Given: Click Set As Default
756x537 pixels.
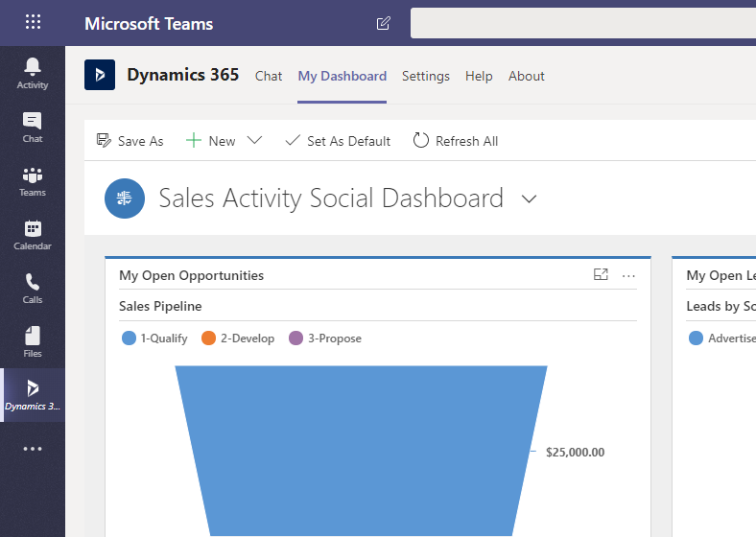Looking at the screenshot, I should 338,141.
